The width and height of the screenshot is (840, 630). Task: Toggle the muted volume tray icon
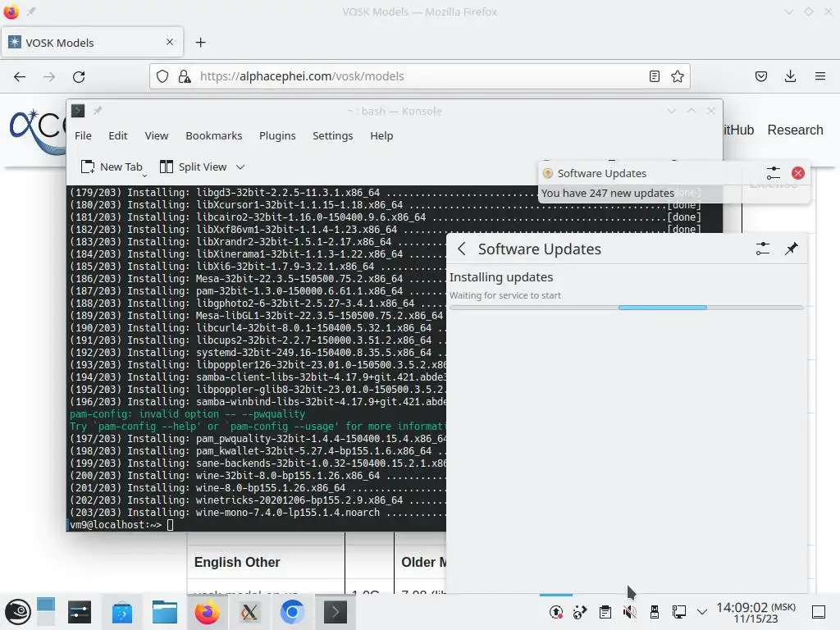[630, 612]
